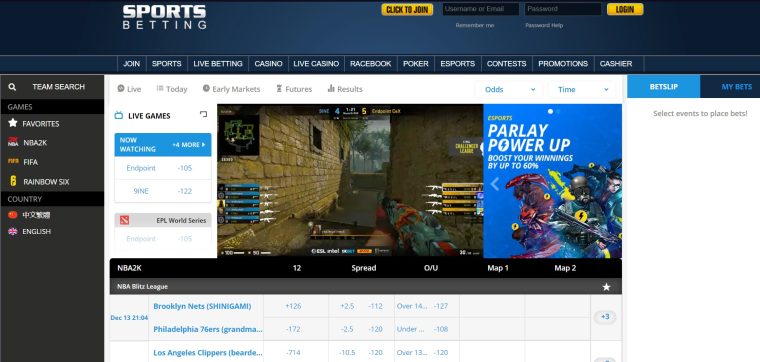Open the CASHIER menu item
Screen dimensions: 760x362
(x=616, y=64)
